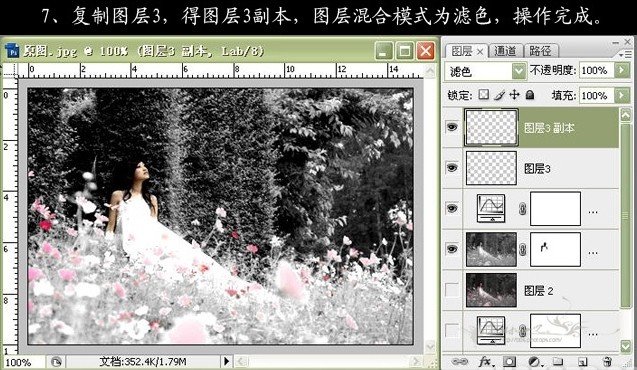Create a new layer group folder

[558, 361]
